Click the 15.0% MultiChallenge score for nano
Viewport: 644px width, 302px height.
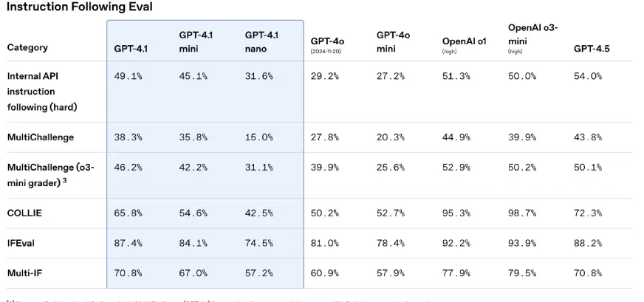(259, 137)
